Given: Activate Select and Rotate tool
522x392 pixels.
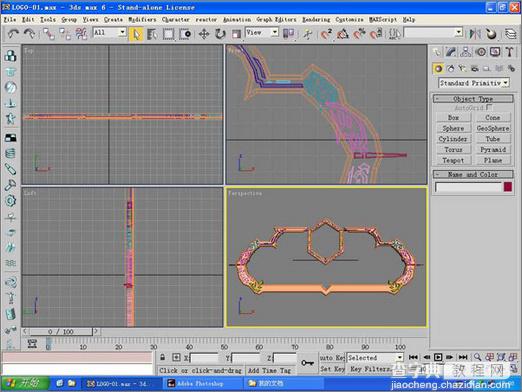Looking at the screenshot, I should tap(220, 34).
